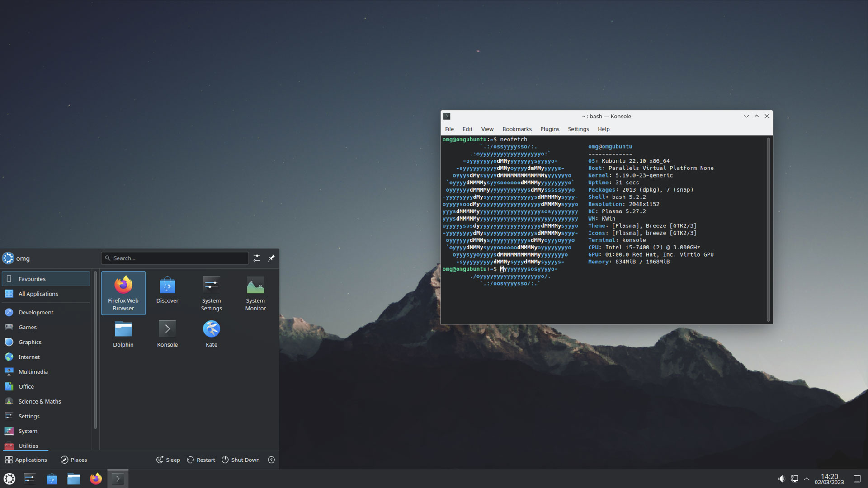Open System Settings from the taskbar

[30, 479]
